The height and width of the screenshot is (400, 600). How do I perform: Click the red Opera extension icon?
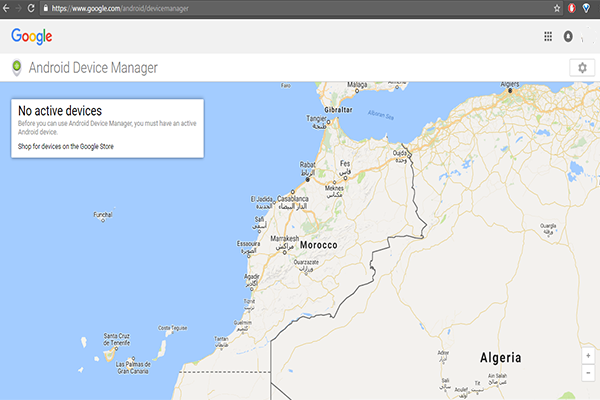[x=572, y=8]
